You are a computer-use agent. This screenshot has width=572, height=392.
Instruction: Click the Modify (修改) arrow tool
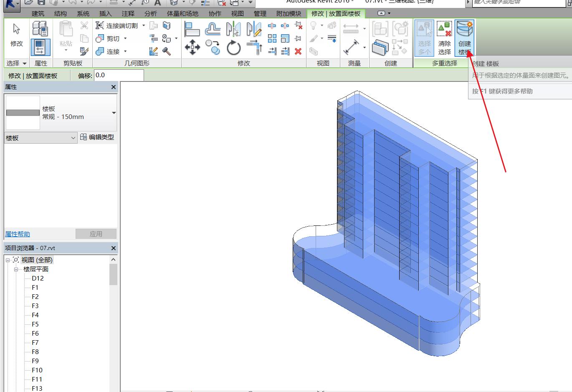point(17,35)
